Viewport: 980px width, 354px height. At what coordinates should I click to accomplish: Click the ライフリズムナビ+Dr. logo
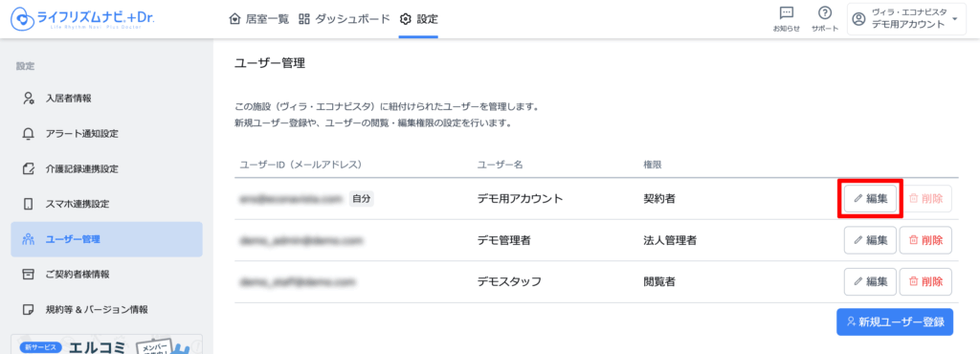pos(82,19)
